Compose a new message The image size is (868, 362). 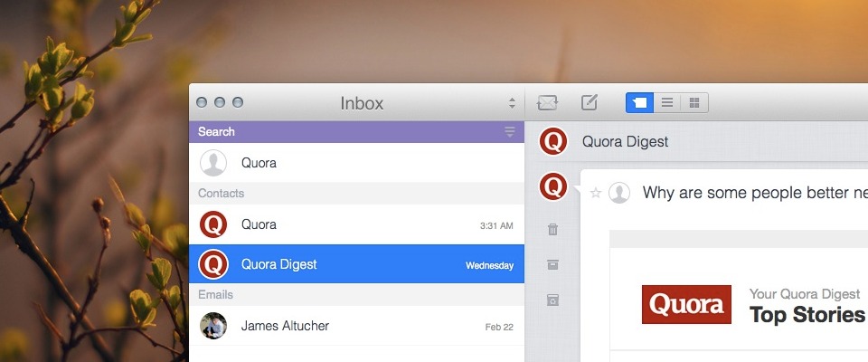[x=590, y=103]
